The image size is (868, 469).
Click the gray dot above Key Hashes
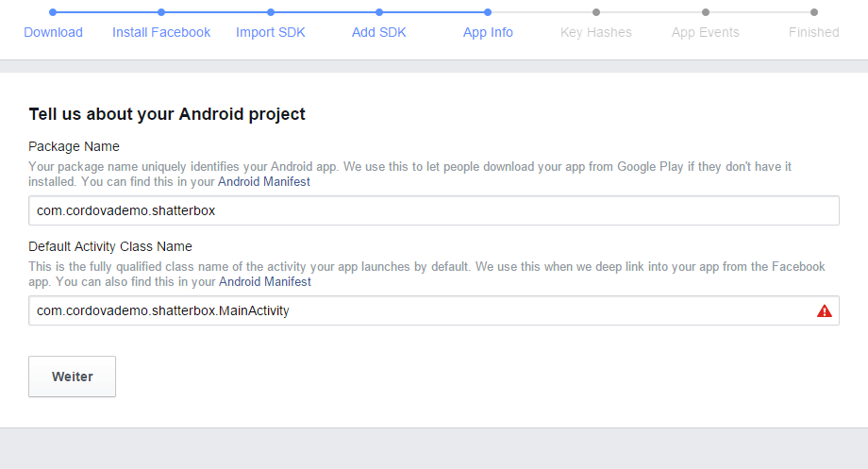coord(596,12)
